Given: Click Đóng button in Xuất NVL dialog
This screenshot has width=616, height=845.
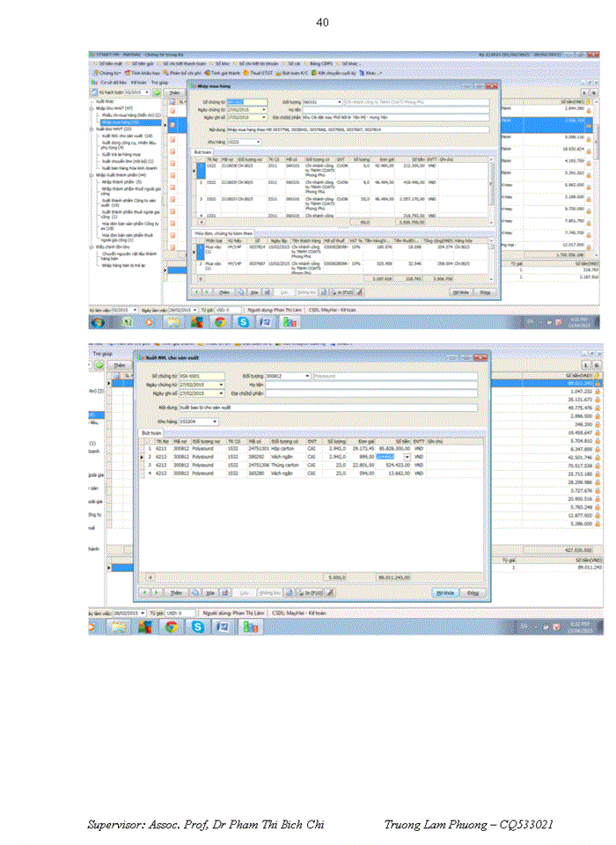Looking at the screenshot, I should point(473,592).
